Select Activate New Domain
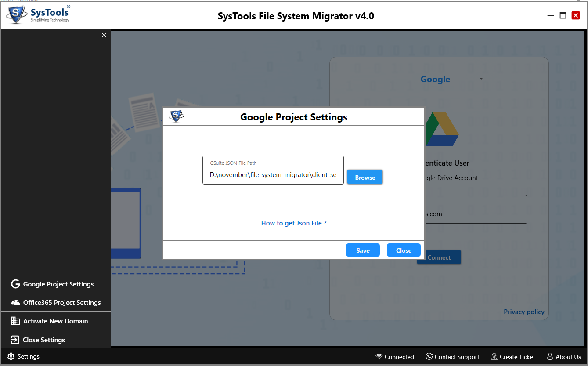Screen dimensions: 588x366 coord(56,321)
